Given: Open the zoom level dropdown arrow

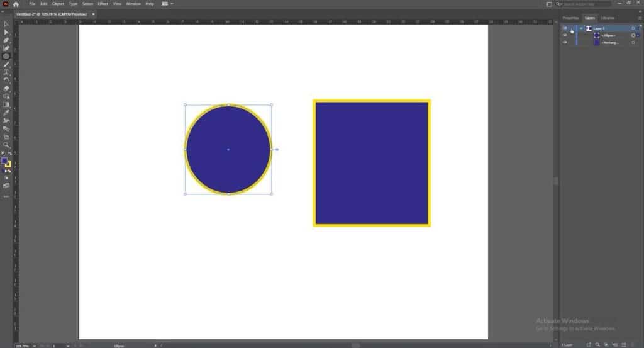Looking at the screenshot, I should tap(34, 346).
